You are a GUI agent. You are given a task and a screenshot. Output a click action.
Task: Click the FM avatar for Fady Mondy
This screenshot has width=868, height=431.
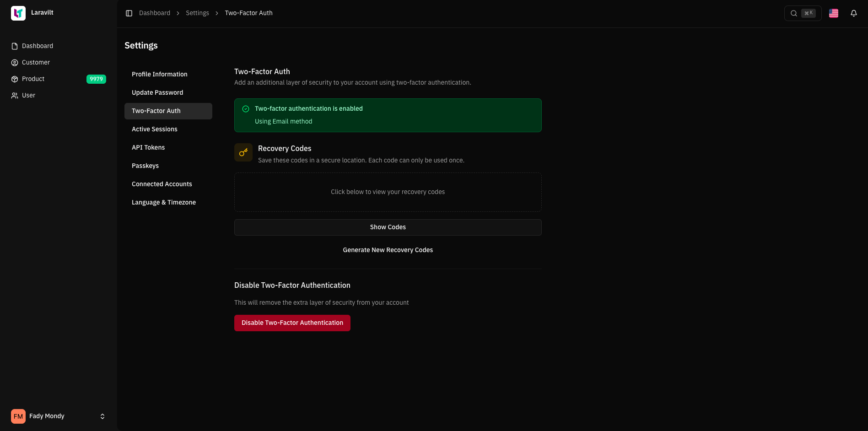18,416
